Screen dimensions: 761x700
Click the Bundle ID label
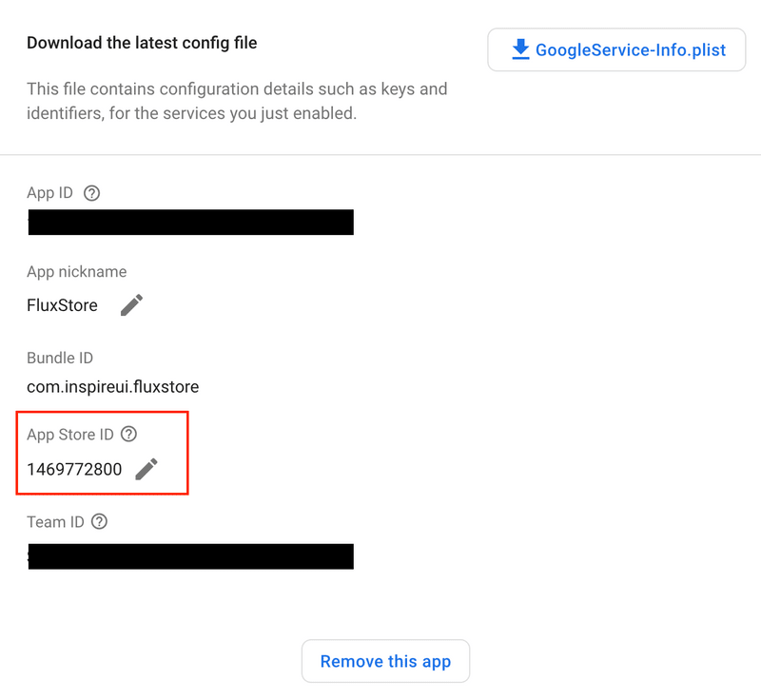click(x=60, y=358)
